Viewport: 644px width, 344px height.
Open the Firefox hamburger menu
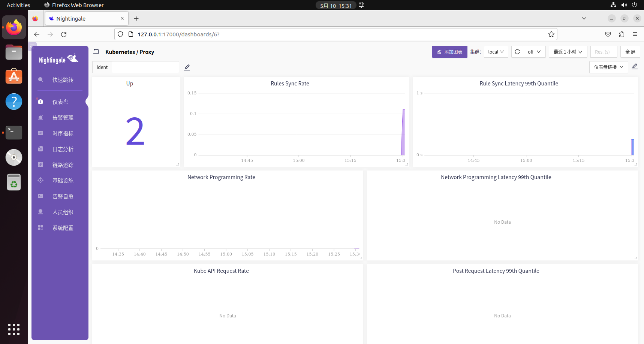[635, 34]
